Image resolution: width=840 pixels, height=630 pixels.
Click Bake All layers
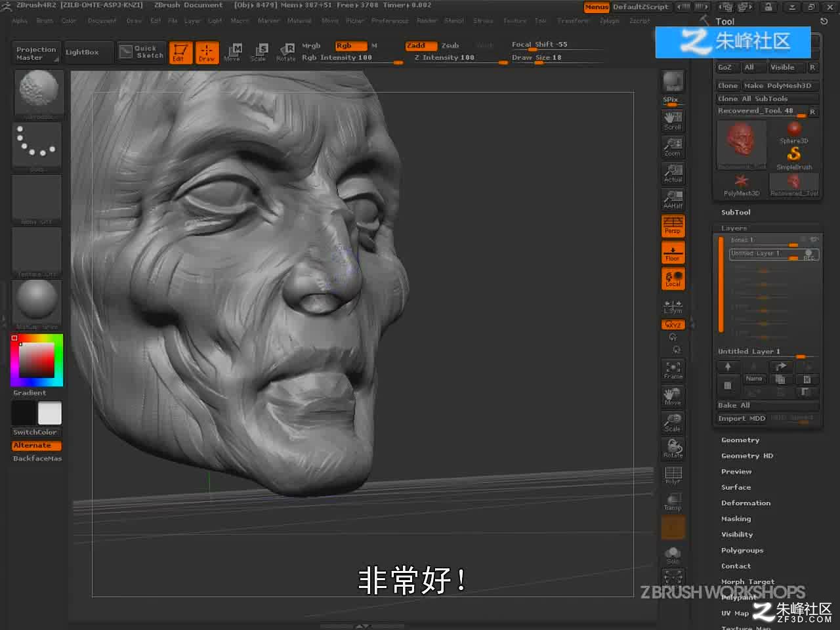tap(767, 405)
